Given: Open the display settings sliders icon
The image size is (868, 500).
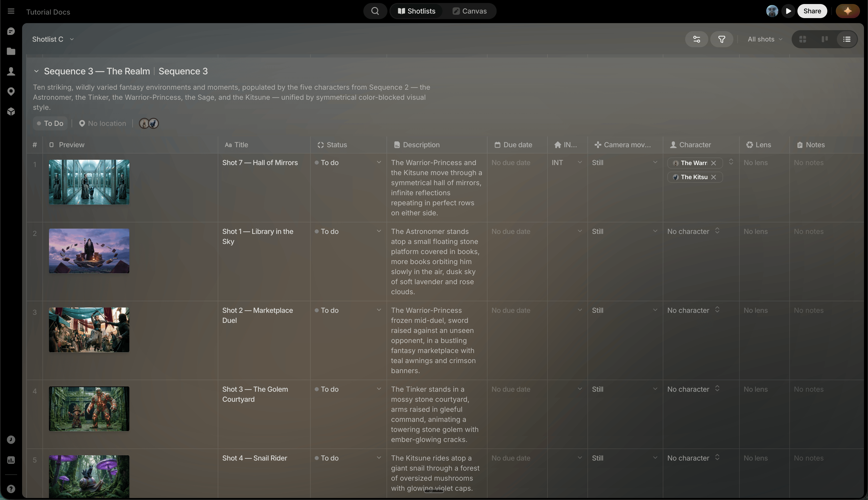Looking at the screenshot, I should click(x=696, y=39).
